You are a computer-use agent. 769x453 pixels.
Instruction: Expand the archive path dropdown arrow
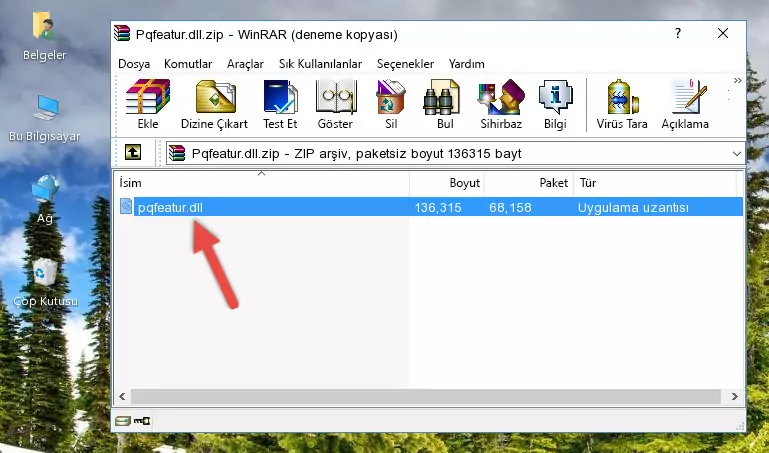(737, 154)
